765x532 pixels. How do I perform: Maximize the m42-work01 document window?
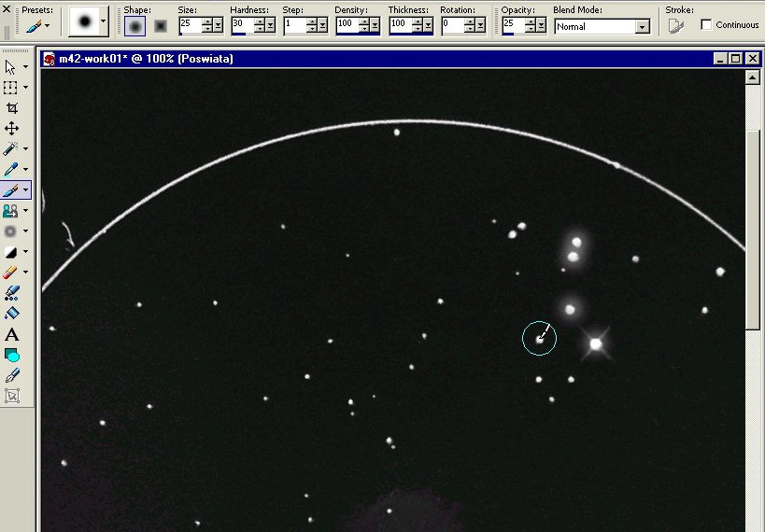[x=736, y=59]
